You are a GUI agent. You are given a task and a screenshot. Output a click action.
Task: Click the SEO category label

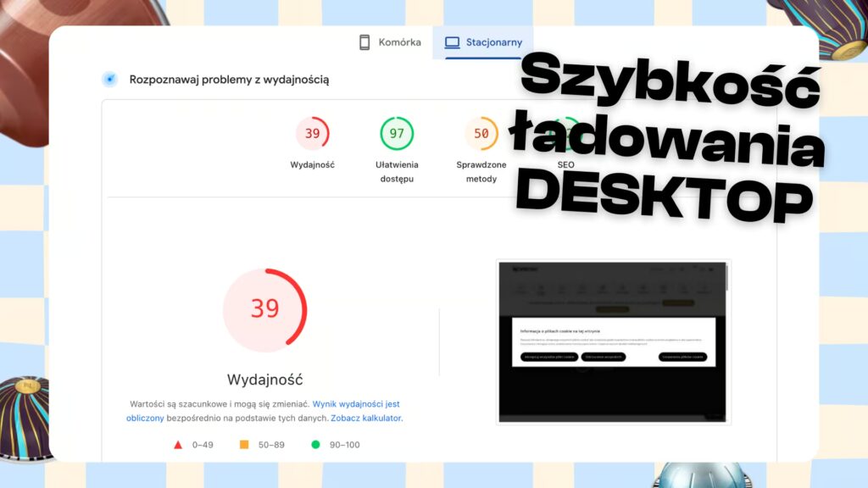pyautogui.click(x=565, y=165)
